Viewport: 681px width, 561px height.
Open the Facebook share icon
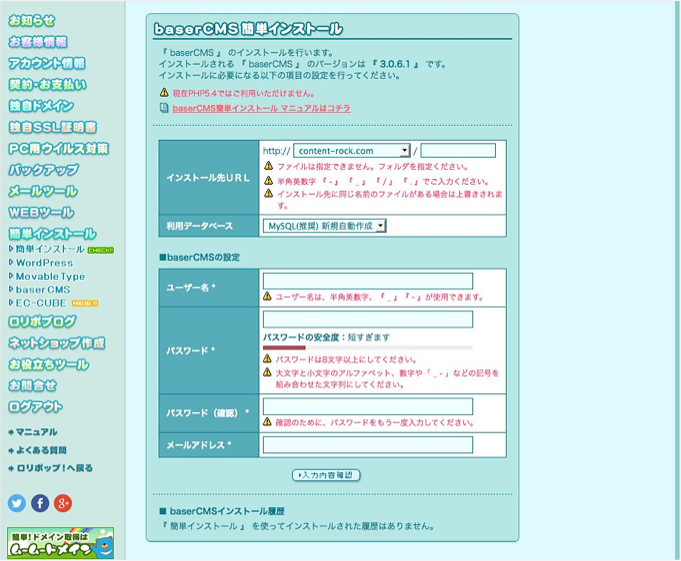click(x=40, y=503)
